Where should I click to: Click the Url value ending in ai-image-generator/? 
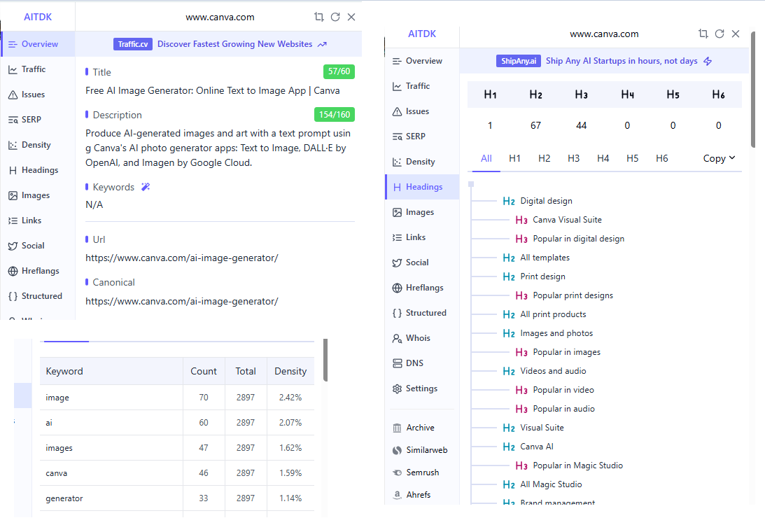pos(181,258)
